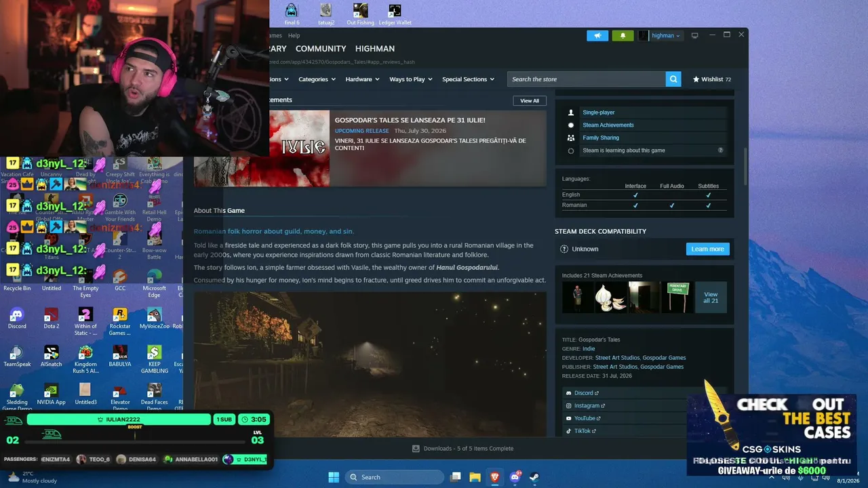868x488 pixels.
Task: Open the Family Sharing feature link
Action: pyautogui.click(x=601, y=138)
